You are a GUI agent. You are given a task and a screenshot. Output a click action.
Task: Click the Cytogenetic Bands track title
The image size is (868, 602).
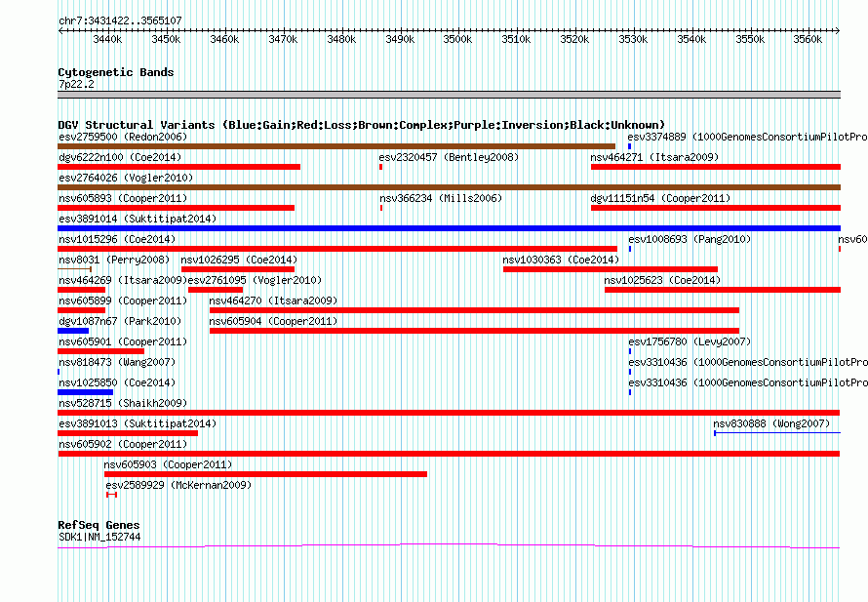(x=116, y=72)
